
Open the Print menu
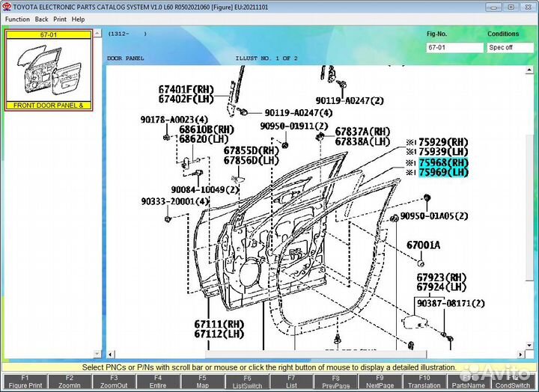60,19
